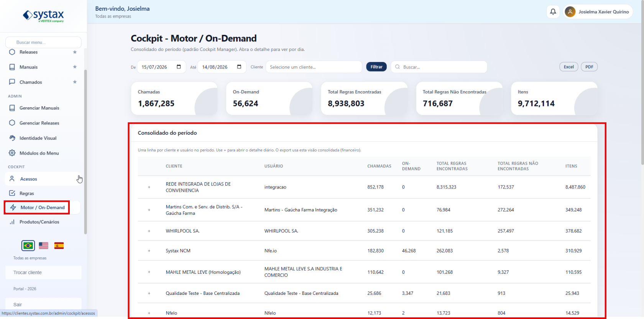This screenshot has height=319, width=644.
Task: Click the Filtrar button
Action: pyautogui.click(x=376, y=67)
